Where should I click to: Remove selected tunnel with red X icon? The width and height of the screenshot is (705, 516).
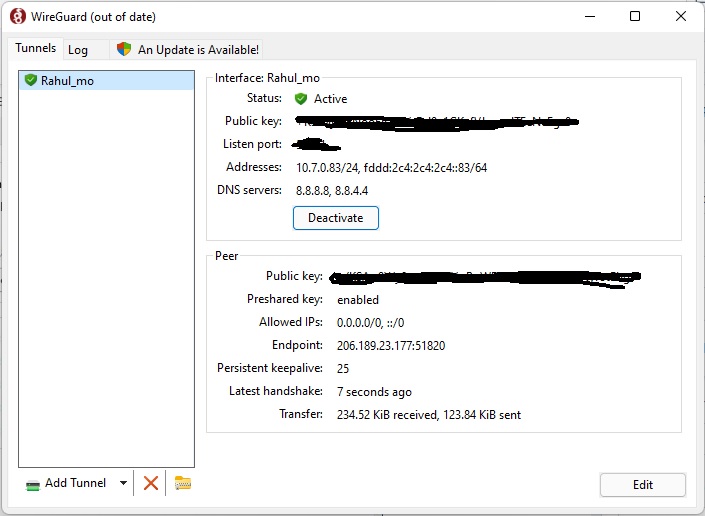click(151, 483)
